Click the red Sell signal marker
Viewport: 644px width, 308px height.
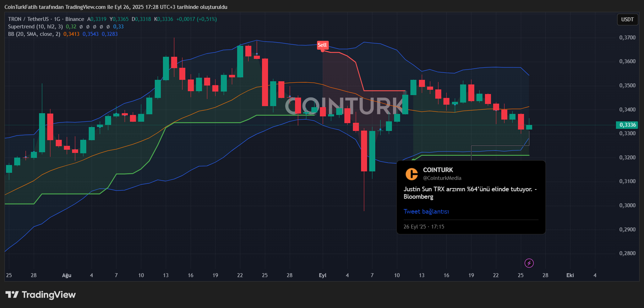click(322, 45)
